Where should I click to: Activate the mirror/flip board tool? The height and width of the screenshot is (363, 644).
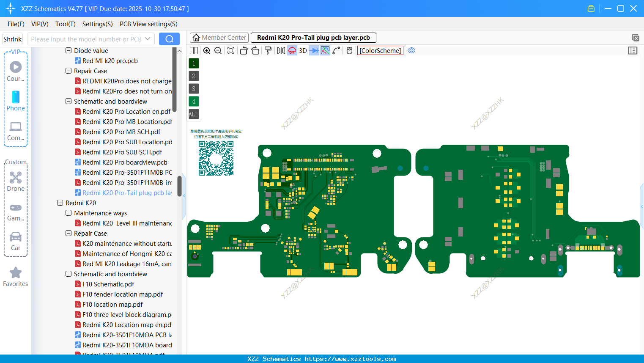(x=281, y=50)
